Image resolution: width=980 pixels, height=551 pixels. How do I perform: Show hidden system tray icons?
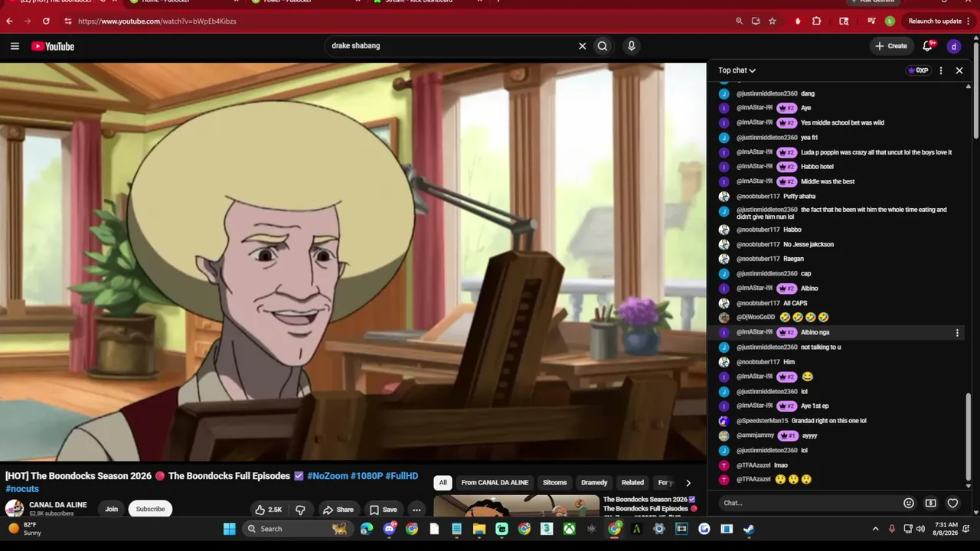tap(876, 529)
